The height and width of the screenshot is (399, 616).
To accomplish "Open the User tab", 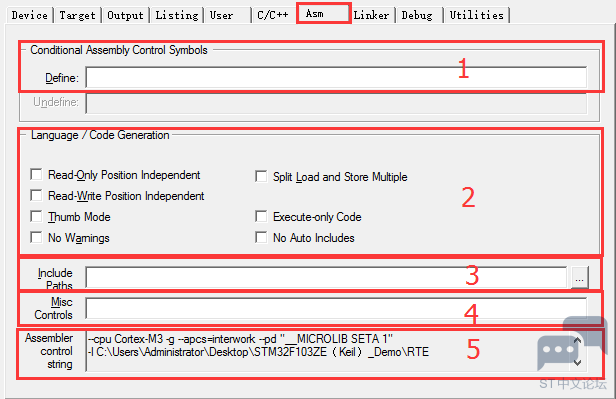I will point(227,15).
